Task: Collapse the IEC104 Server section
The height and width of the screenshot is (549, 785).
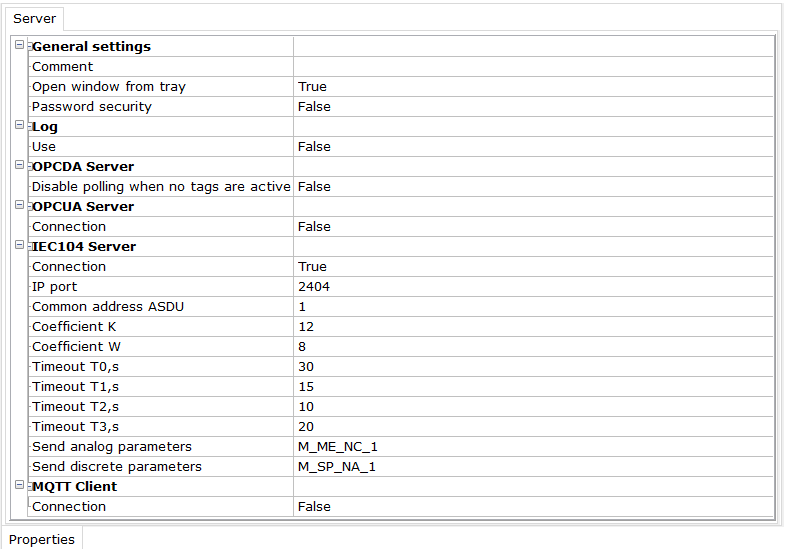Action: (x=19, y=245)
